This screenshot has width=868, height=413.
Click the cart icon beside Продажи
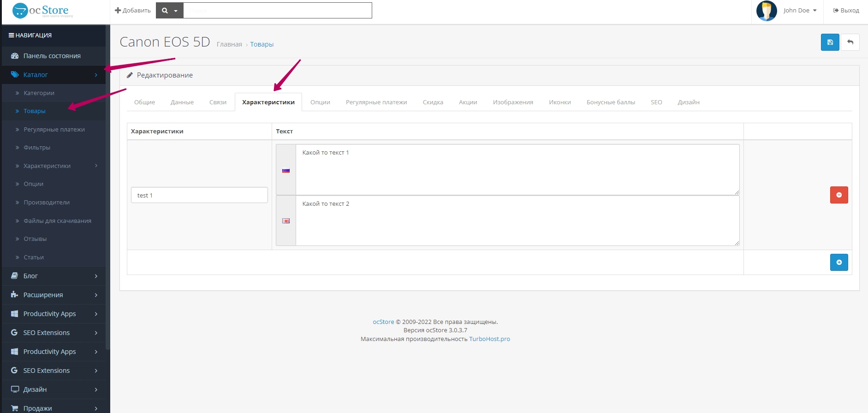15,408
